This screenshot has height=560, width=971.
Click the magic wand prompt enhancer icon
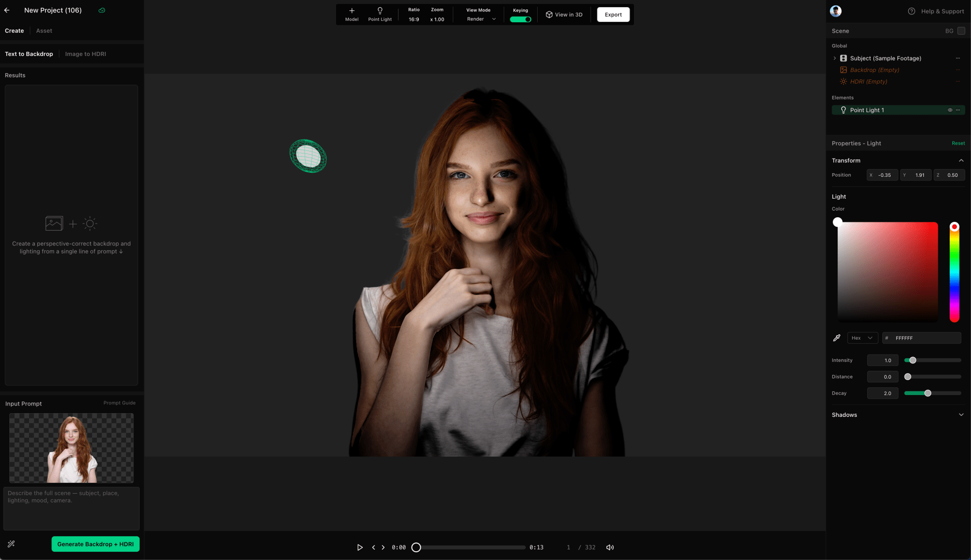click(11, 543)
